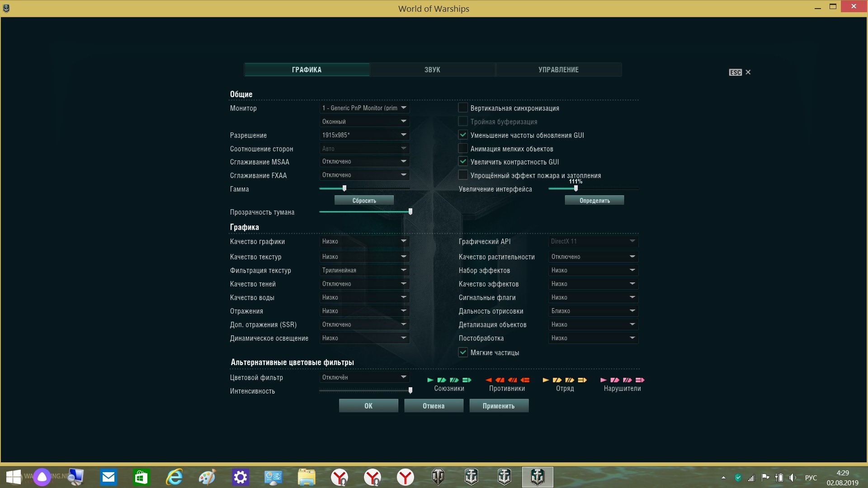Open the volume speaker tray icon
Screen dimensions: 868x488
pyautogui.click(x=793, y=478)
